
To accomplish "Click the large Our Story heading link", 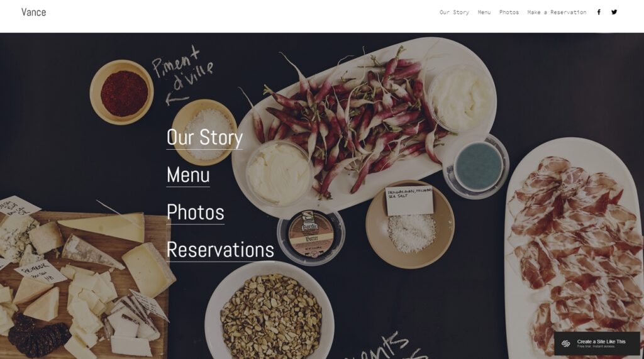I will tap(204, 138).
